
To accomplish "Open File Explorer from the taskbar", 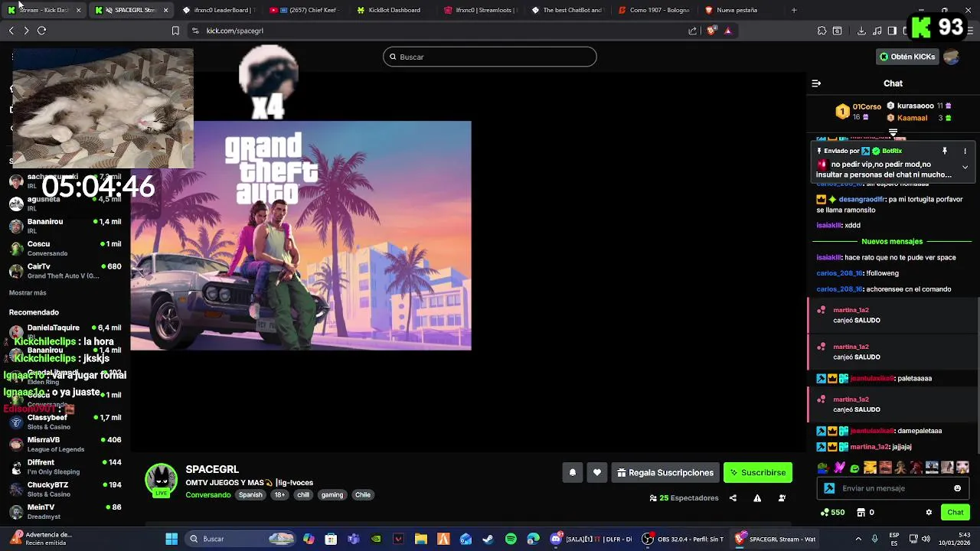I will [x=420, y=539].
